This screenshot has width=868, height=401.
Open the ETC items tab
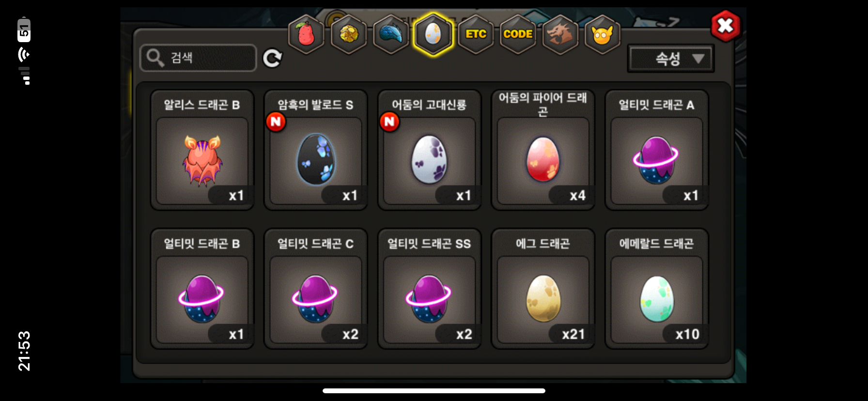point(476,34)
